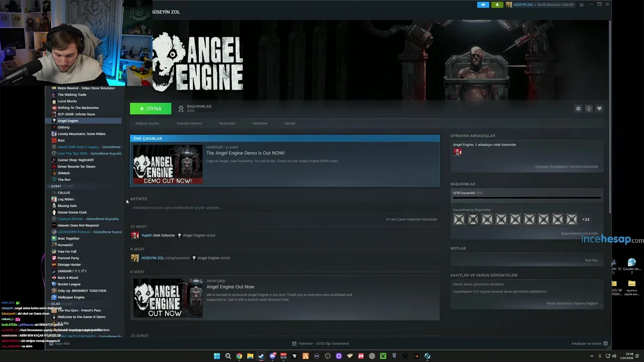Open Windows taskbar search
This screenshot has width=644, height=362.
point(228,356)
